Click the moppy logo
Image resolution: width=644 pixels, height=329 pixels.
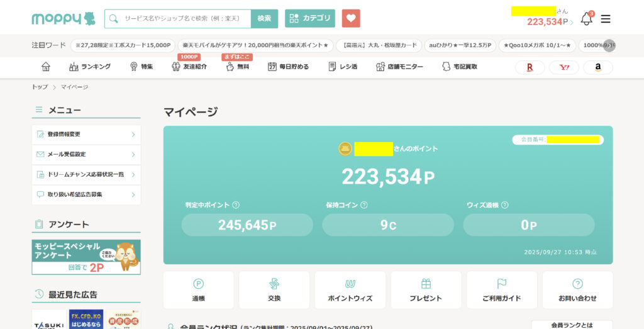point(64,18)
